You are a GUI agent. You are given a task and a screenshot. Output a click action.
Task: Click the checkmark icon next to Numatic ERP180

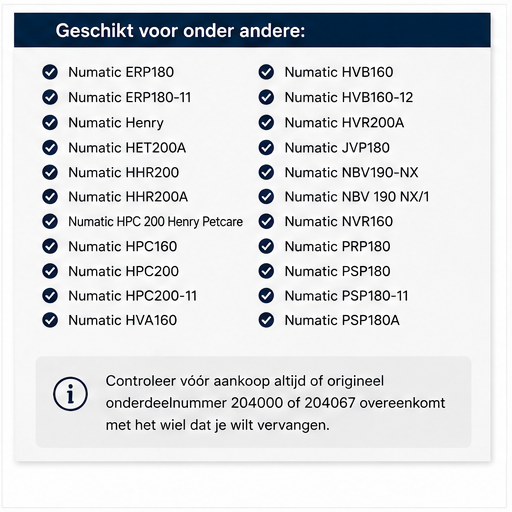coord(50,72)
